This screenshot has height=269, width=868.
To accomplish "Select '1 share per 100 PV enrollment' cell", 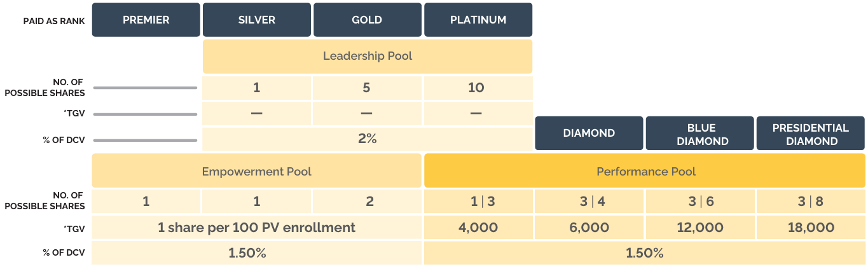I will 257,227.
